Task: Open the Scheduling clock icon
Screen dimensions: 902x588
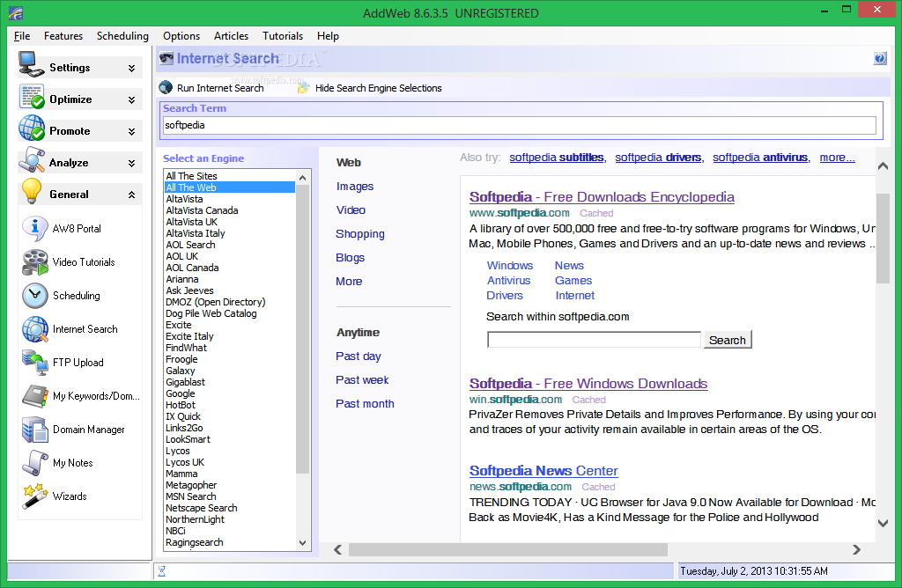Action: (35, 296)
